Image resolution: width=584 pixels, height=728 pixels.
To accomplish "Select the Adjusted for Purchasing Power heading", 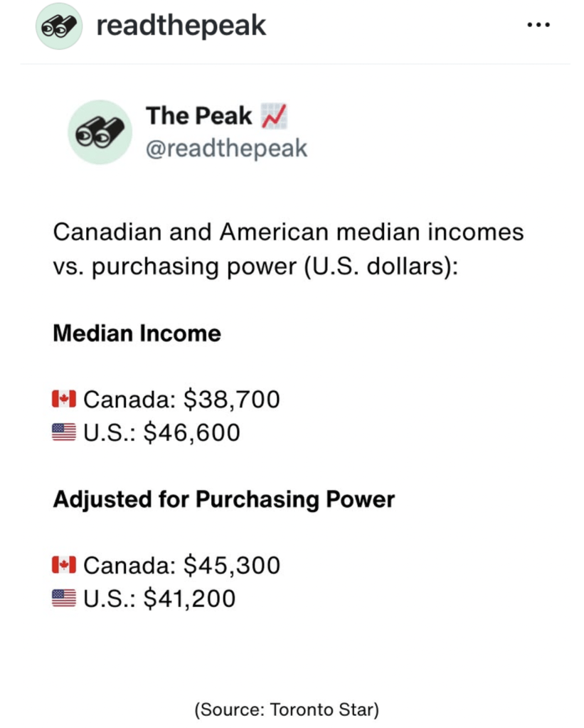I will tap(223, 499).
